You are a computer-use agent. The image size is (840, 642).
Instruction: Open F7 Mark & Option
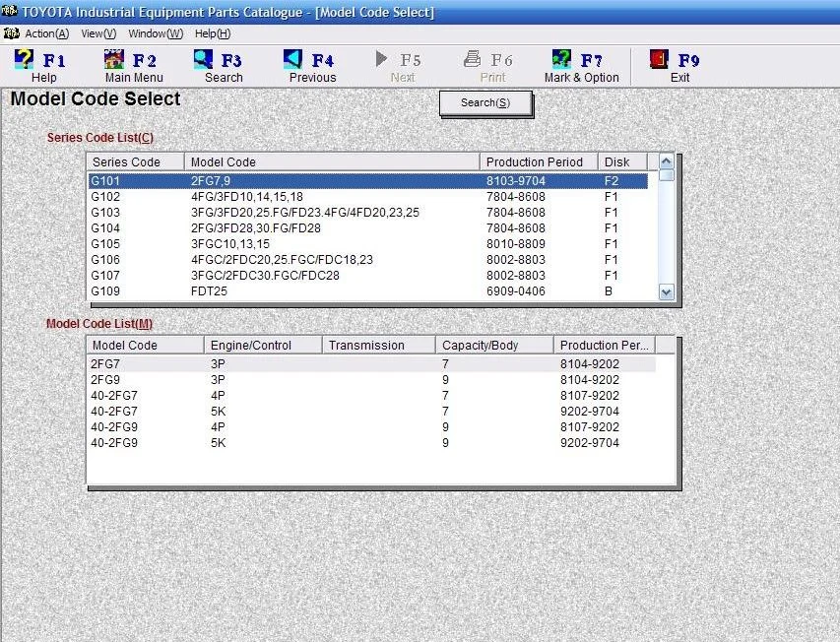(x=581, y=66)
